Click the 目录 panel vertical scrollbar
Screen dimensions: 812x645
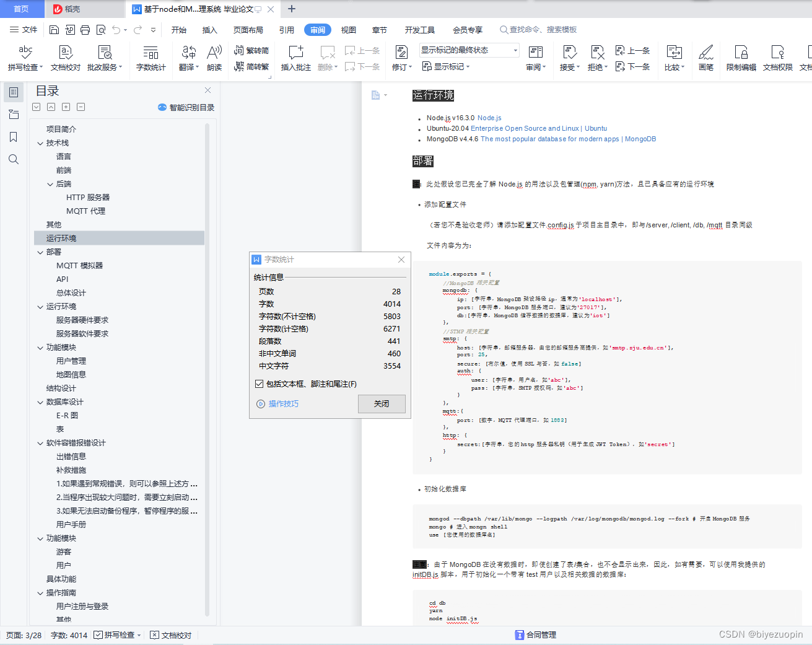click(x=207, y=370)
